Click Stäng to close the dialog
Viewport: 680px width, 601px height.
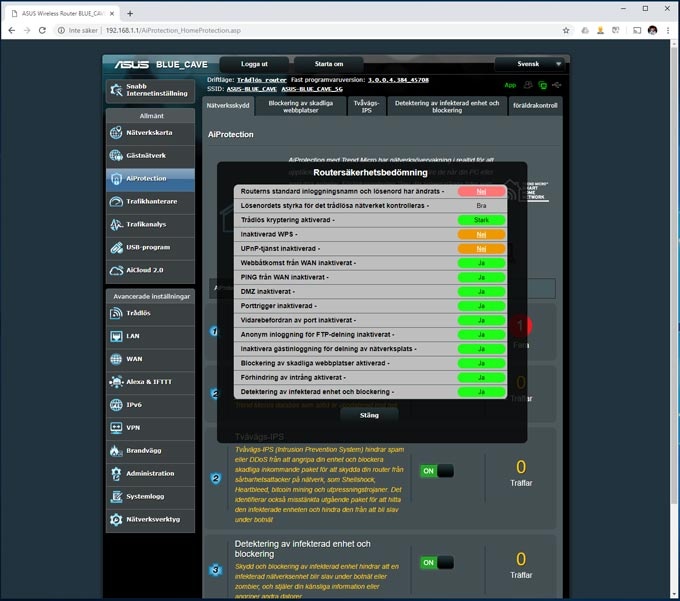[369, 414]
